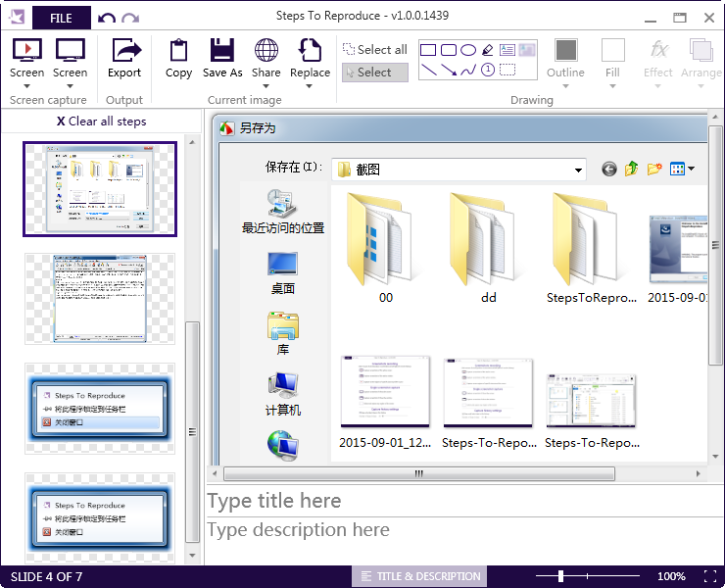Click the zoom slider handle
This screenshot has height=588, width=725.
point(560,576)
